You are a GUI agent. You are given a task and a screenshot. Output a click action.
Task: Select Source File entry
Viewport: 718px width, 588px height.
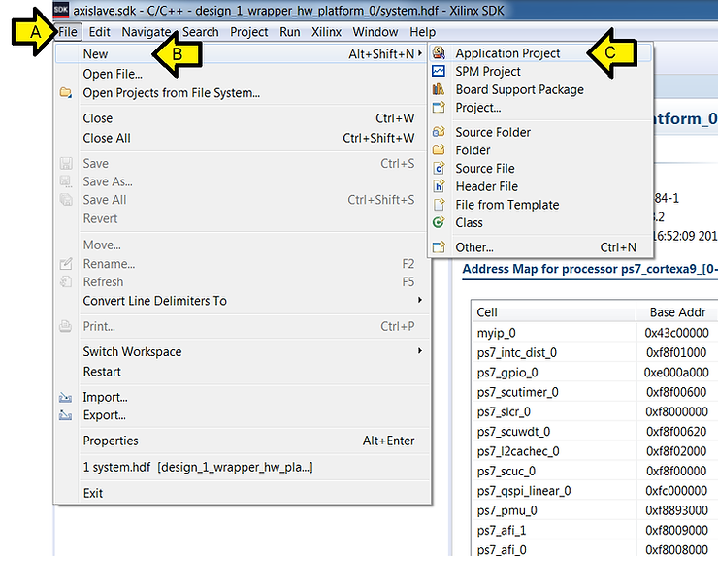(x=540, y=168)
